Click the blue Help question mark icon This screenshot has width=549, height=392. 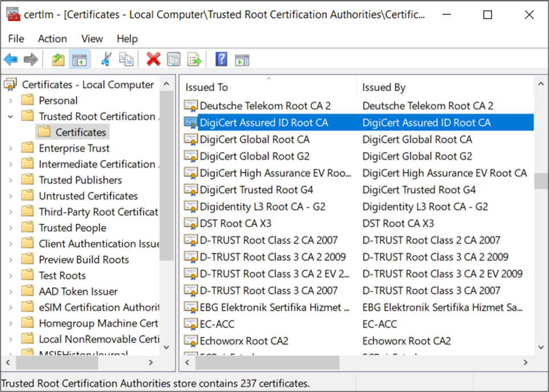[221, 59]
